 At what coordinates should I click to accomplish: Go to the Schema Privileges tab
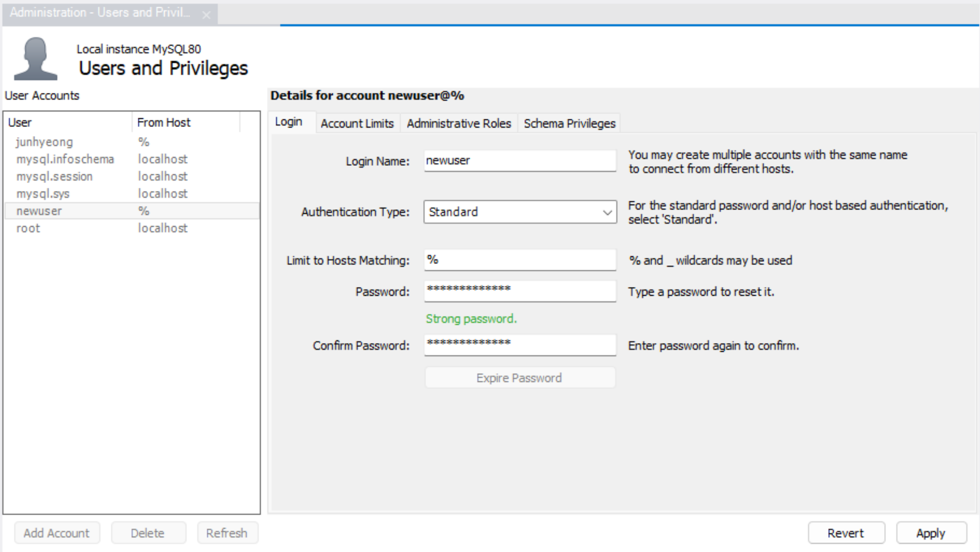(x=569, y=124)
